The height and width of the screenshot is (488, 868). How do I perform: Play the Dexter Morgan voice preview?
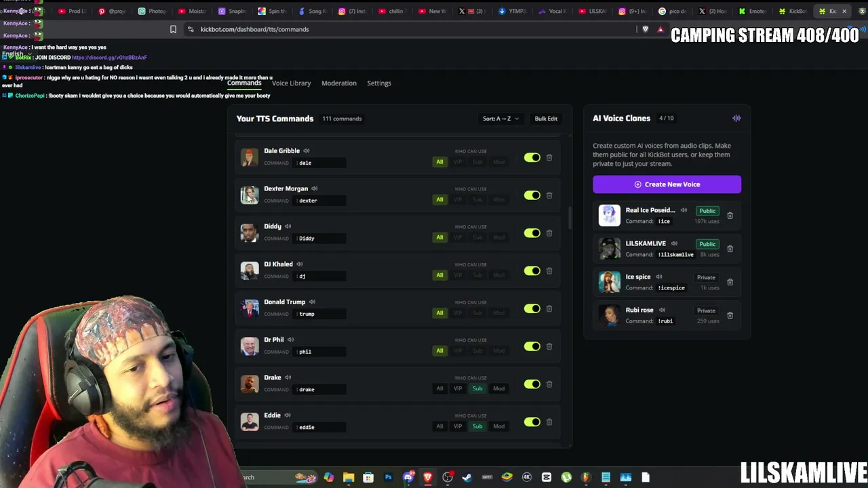(315, 189)
